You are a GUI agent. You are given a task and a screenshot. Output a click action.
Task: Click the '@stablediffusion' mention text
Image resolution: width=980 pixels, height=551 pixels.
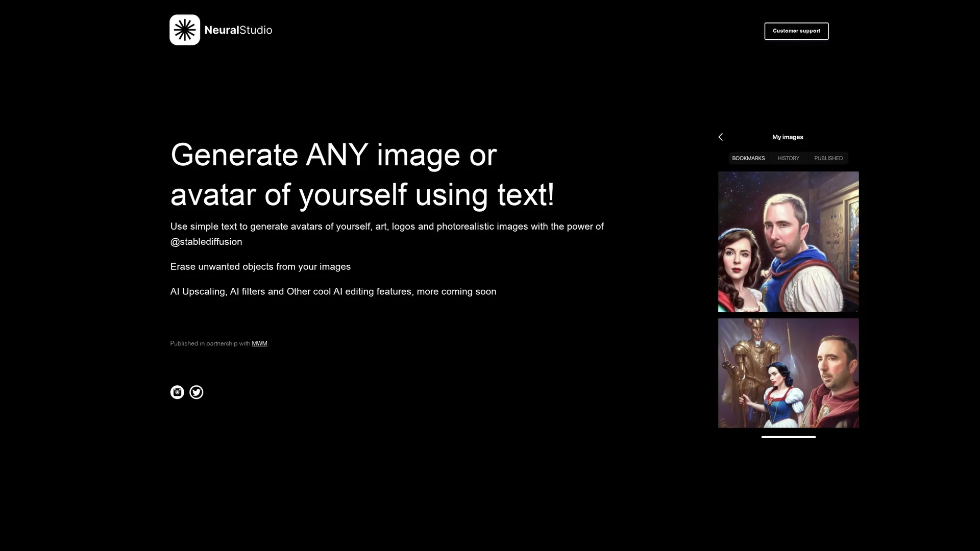point(206,242)
